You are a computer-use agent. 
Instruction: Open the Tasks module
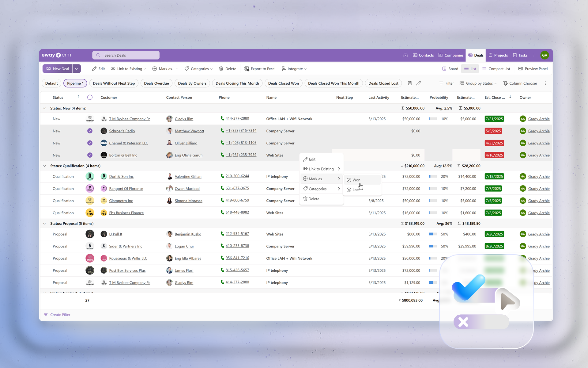(x=520, y=55)
